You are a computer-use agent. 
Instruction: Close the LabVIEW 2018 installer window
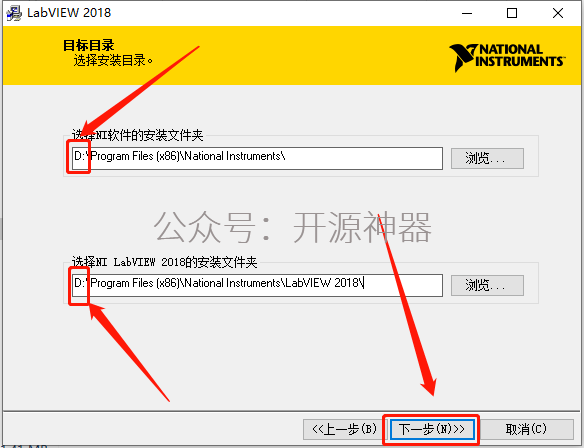tap(558, 13)
